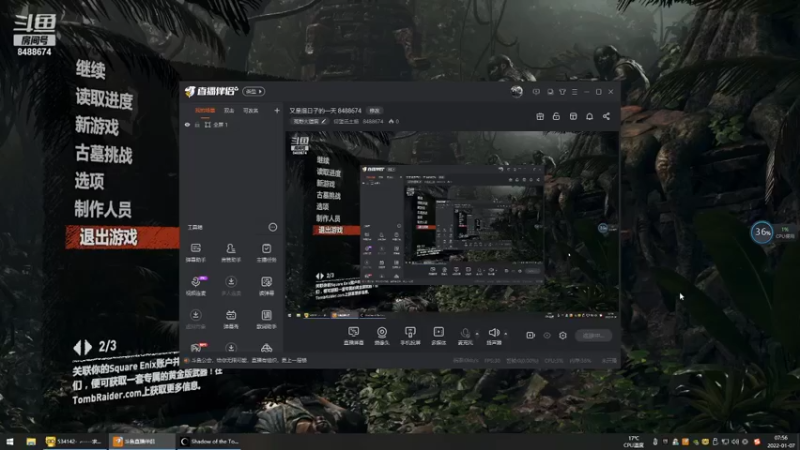Click the start streaming pill button
This screenshot has width=800, height=450.
[x=593, y=335]
